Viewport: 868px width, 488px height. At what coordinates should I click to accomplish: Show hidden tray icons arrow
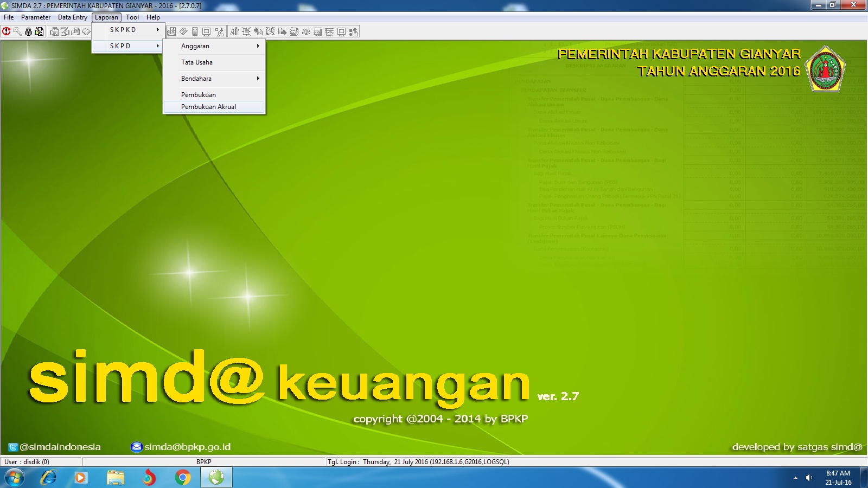(795, 478)
